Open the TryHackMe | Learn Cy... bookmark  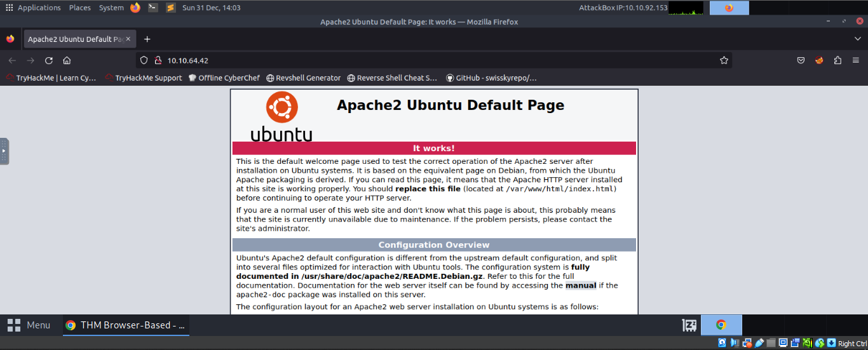[x=51, y=78]
